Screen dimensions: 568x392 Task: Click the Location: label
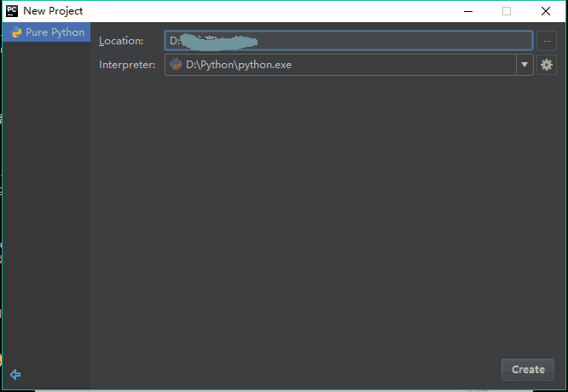[x=121, y=41]
